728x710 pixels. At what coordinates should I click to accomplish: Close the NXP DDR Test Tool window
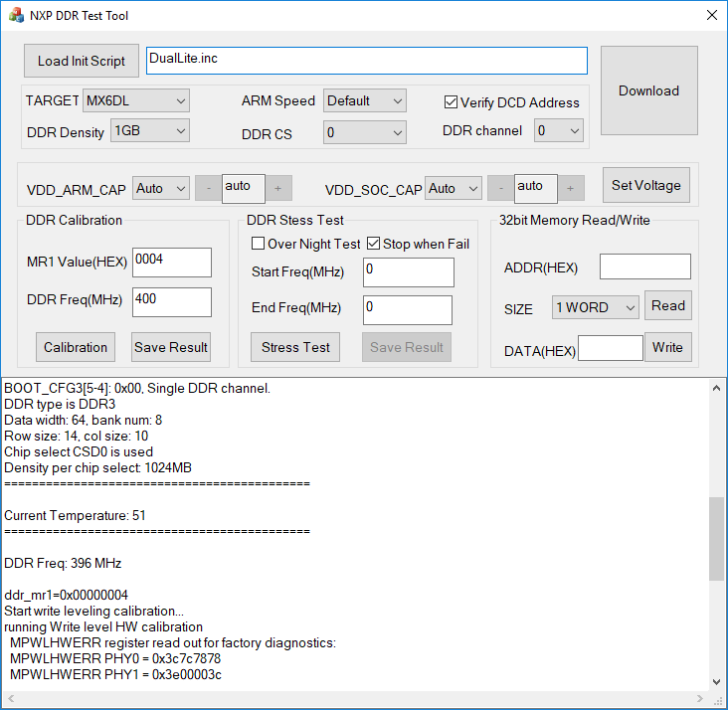711,15
